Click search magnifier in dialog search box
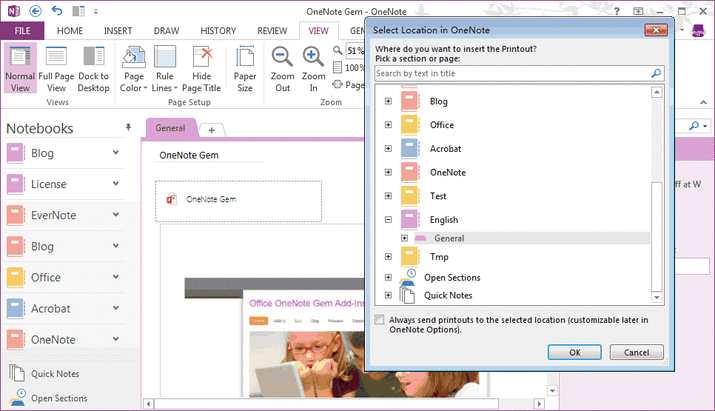This screenshot has width=715, height=411. [x=656, y=73]
